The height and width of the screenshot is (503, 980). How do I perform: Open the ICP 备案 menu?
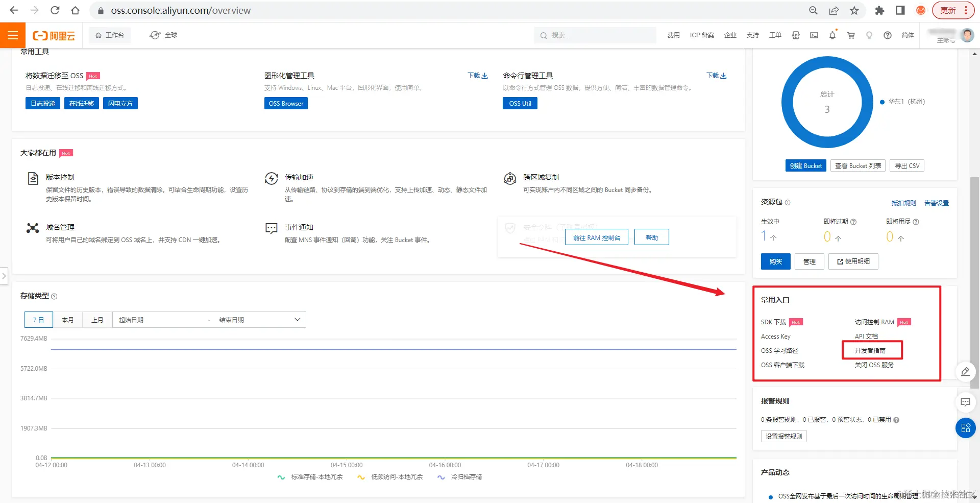[702, 35]
